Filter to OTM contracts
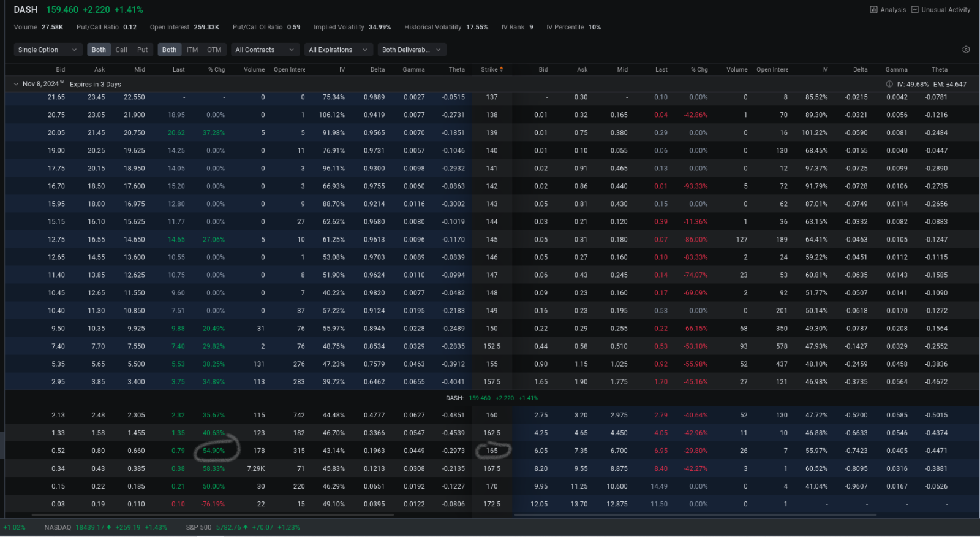The height and width of the screenshot is (537, 980). tap(214, 50)
